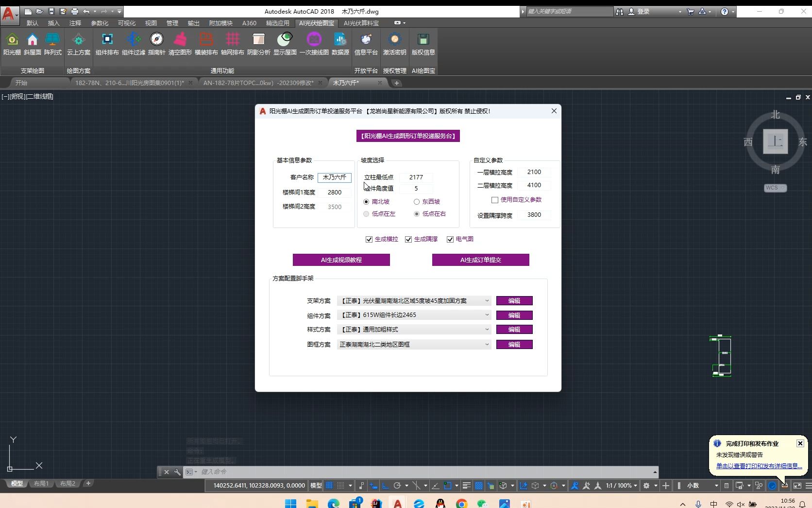Open the 注释 ribbon tab
Viewport: 812px width, 508px height.
coord(75,23)
